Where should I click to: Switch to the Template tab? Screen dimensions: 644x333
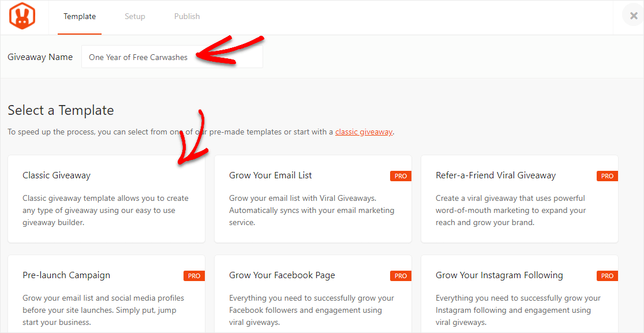(80, 17)
